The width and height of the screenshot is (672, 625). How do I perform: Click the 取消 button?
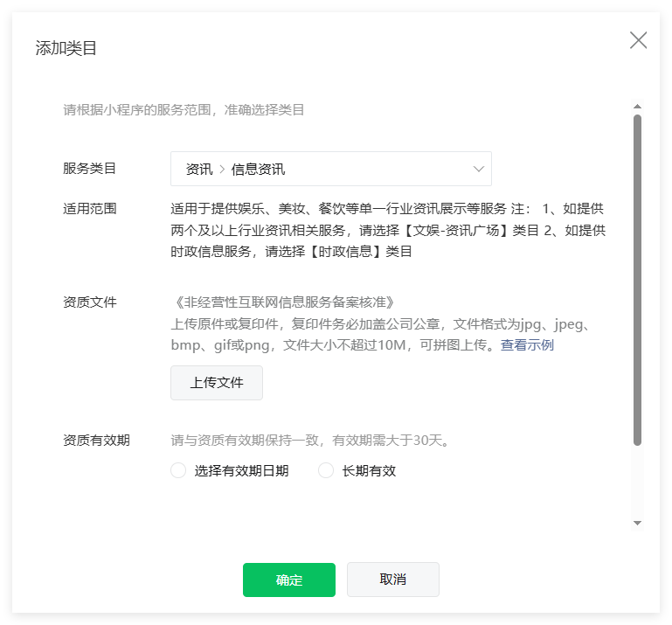pos(393,580)
